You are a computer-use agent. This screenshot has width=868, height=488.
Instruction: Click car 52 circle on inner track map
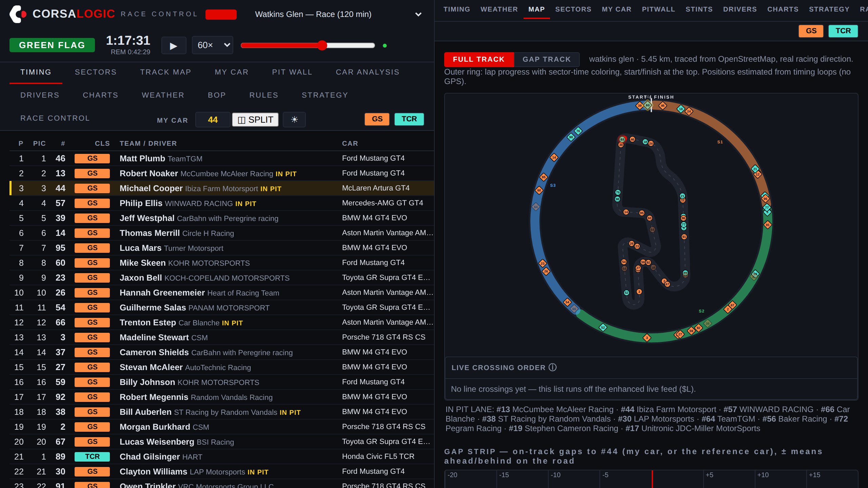click(x=627, y=292)
